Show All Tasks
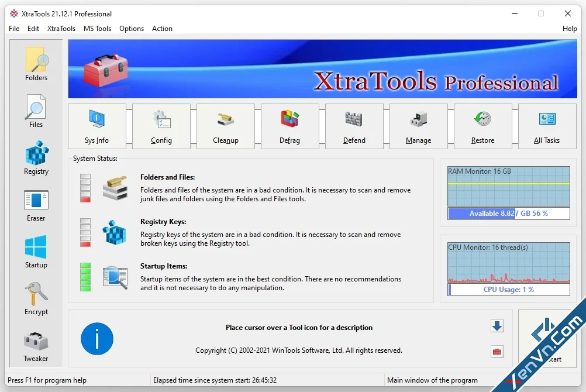Image resolution: width=586 pixels, height=392 pixels. click(x=547, y=126)
